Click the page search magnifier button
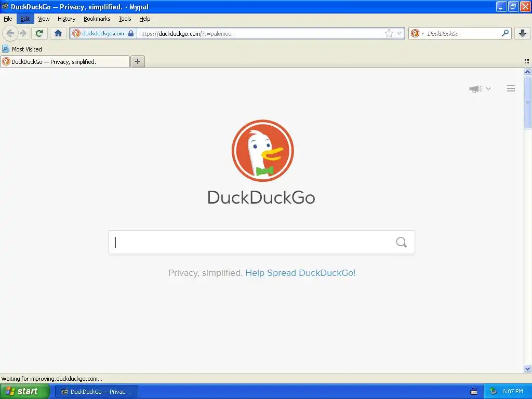Screen dimensions: 532x399 click(x=402, y=242)
